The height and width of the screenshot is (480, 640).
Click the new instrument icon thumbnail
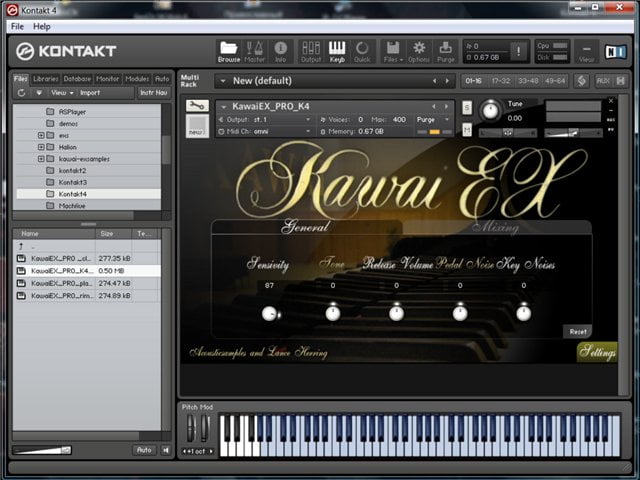point(197,126)
